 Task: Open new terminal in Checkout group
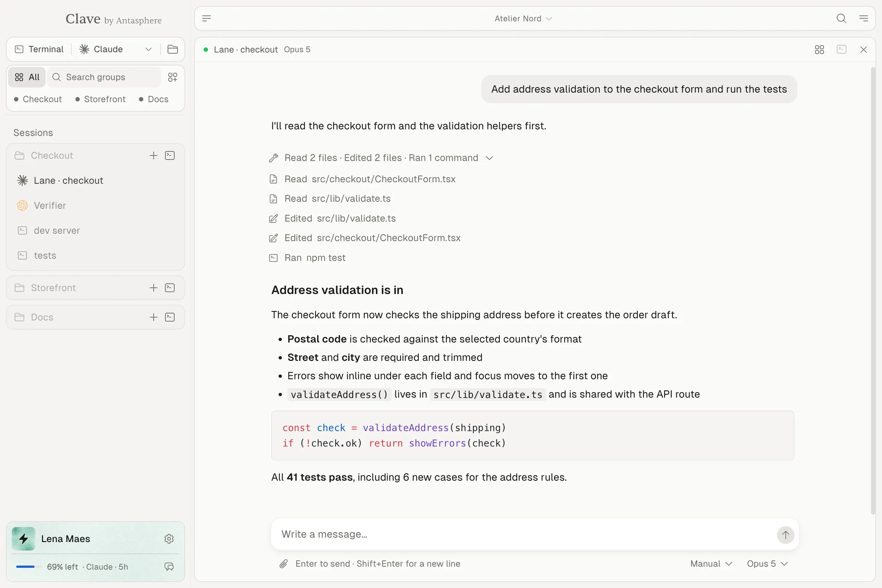170,155
